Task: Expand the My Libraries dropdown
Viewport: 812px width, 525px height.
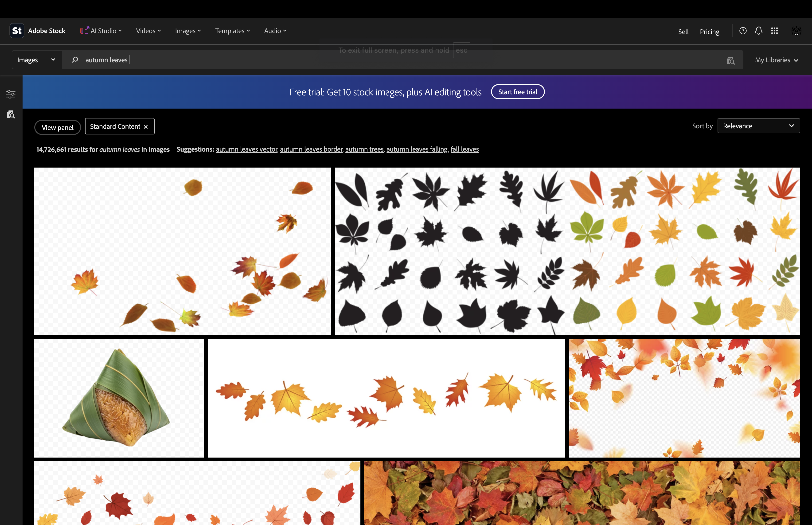Action: (777, 60)
